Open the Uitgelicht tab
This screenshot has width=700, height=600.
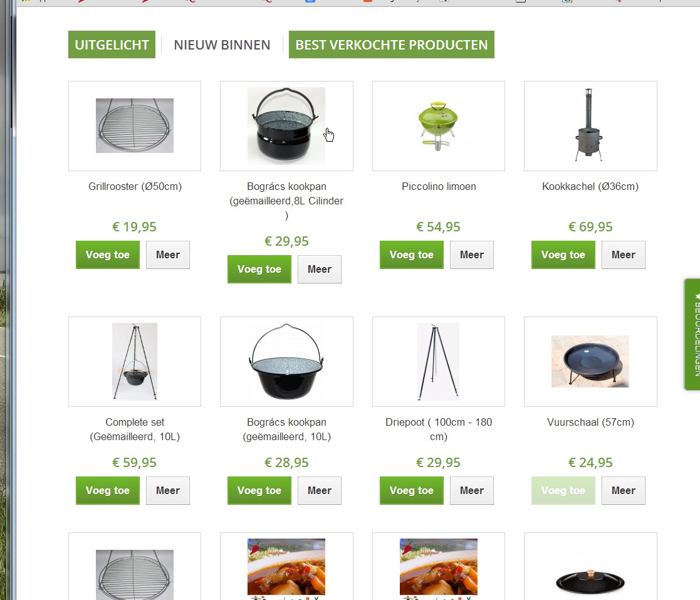(112, 45)
